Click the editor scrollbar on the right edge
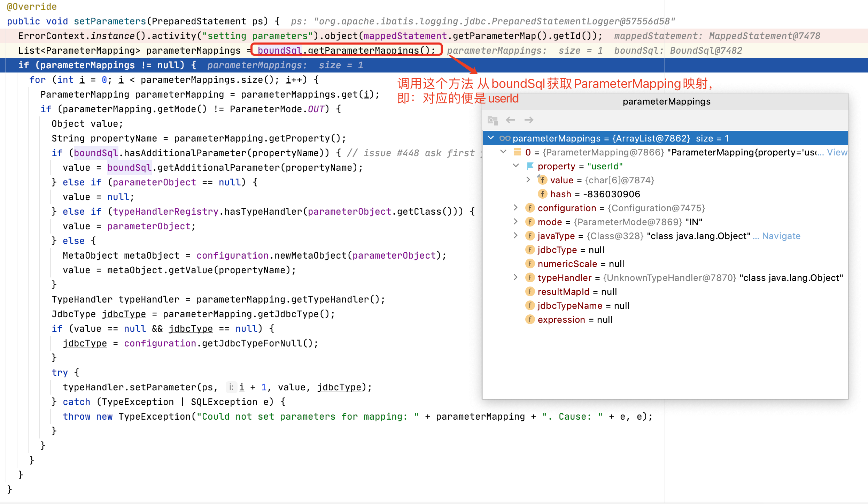Image resolution: width=868 pixels, height=504 pixels. click(x=864, y=244)
